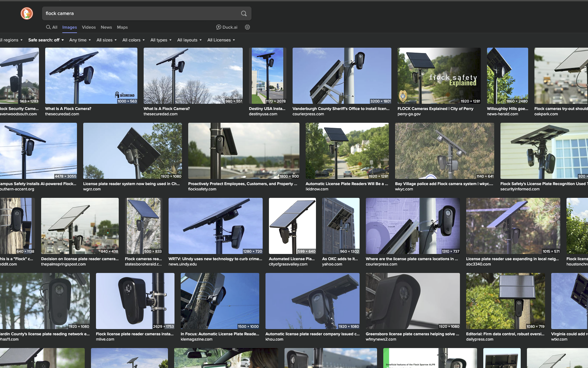Open the statesboroherald 500 × 833 image
The image size is (588, 368).
144,226
